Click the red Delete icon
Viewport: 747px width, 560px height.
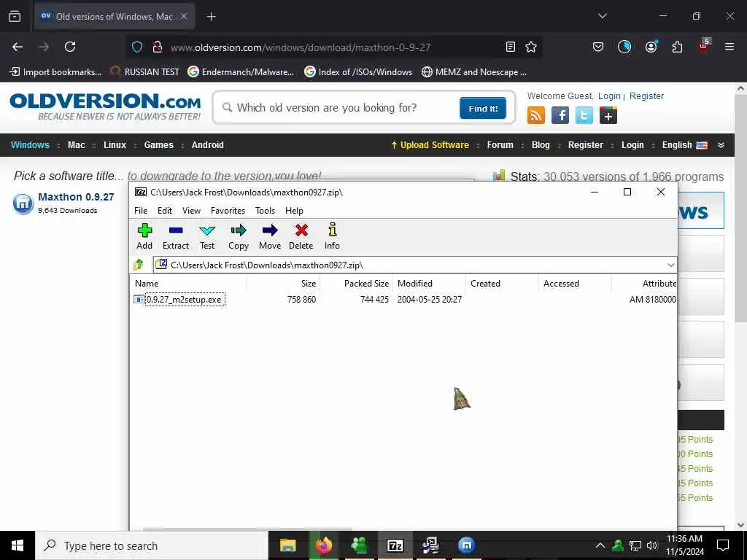(301, 237)
